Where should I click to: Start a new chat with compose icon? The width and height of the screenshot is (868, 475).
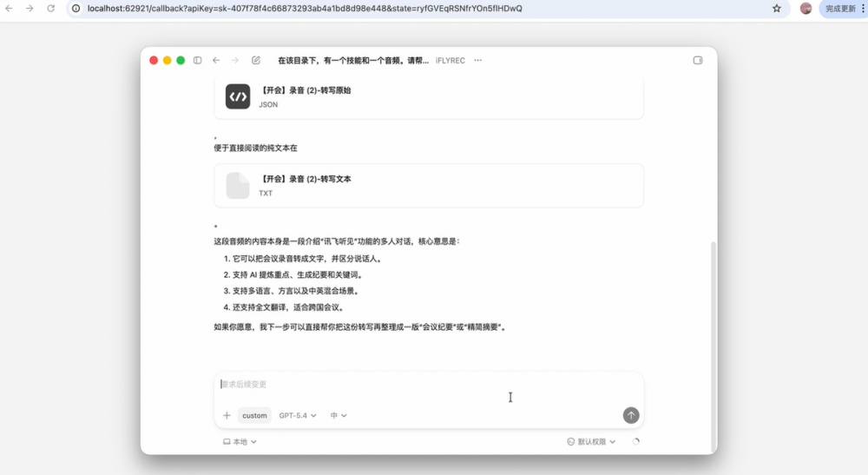click(x=256, y=60)
